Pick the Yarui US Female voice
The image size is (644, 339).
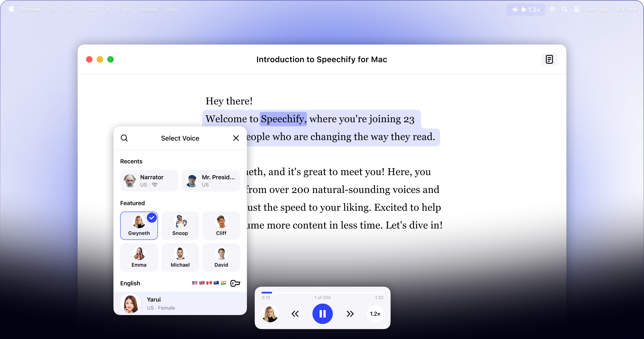(x=180, y=303)
